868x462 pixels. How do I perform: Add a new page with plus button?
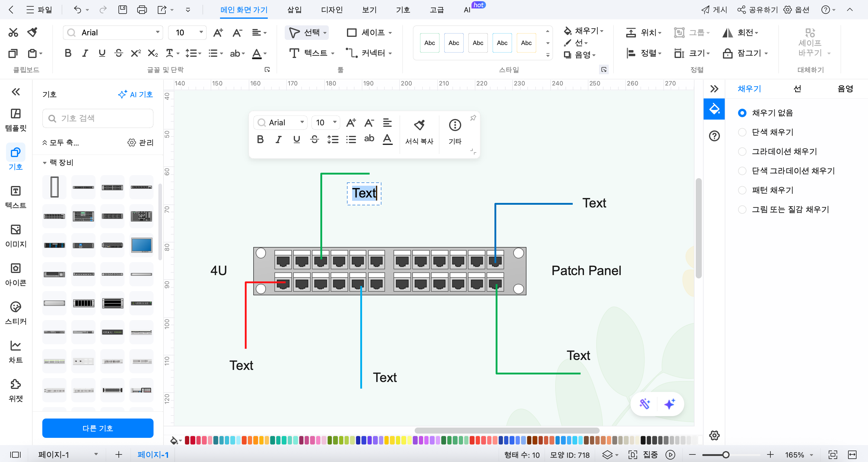click(118, 454)
